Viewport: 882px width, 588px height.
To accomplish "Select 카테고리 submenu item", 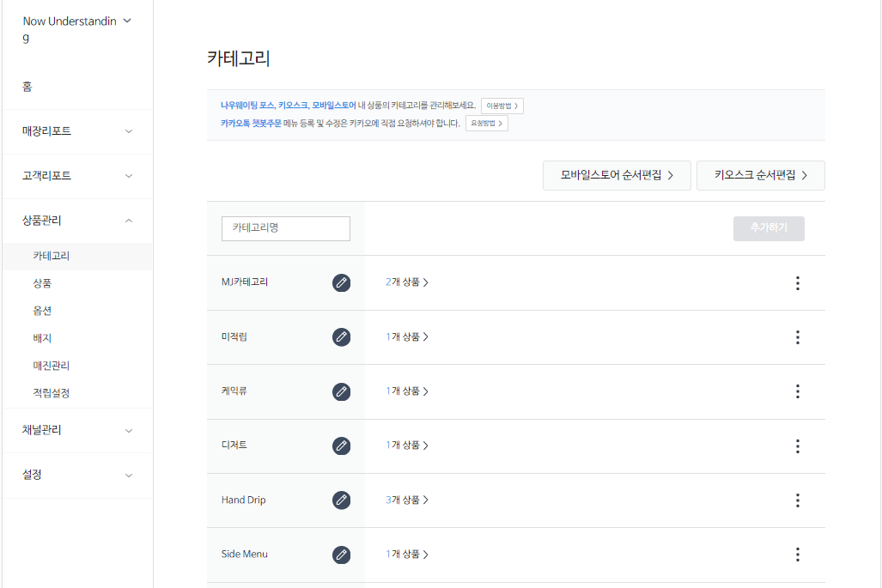I will click(x=77, y=256).
